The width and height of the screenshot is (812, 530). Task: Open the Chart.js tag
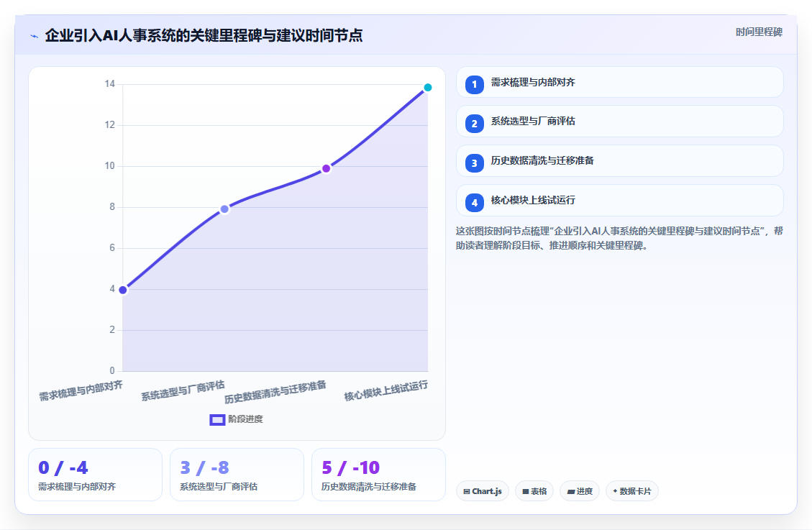click(483, 491)
